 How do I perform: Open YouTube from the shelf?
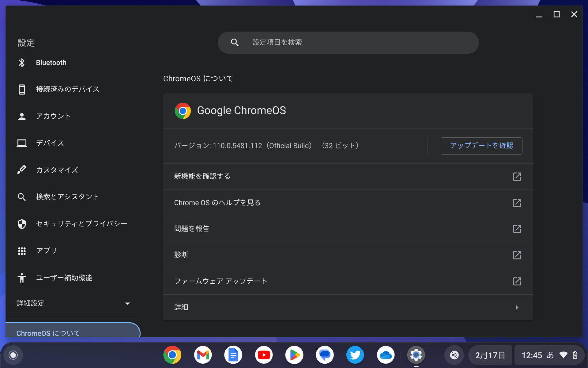pyautogui.click(x=264, y=355)
